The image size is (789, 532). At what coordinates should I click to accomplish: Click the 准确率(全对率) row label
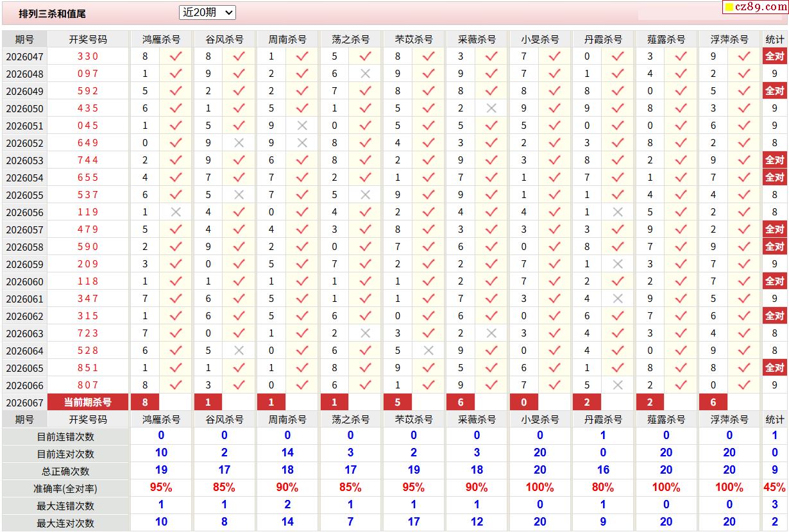point(65,488)
